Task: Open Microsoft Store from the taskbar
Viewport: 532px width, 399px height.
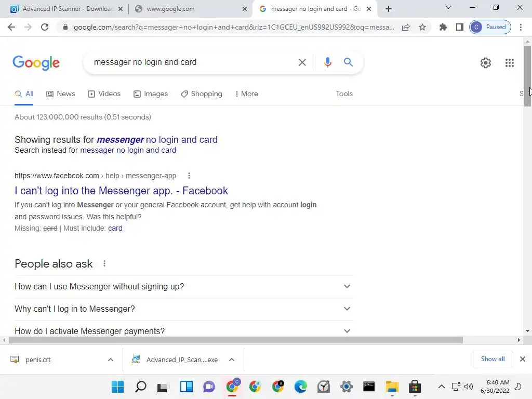Action: (x=415, y=387)
